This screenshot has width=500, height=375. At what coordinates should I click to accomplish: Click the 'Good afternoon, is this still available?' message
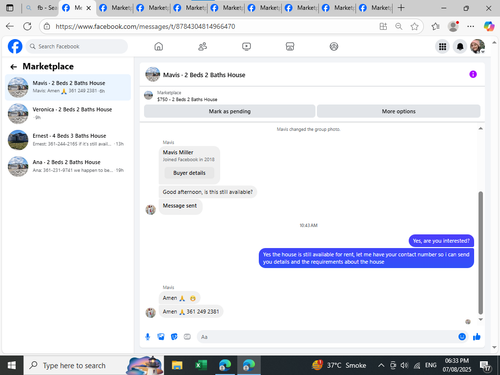coord(208,192)
